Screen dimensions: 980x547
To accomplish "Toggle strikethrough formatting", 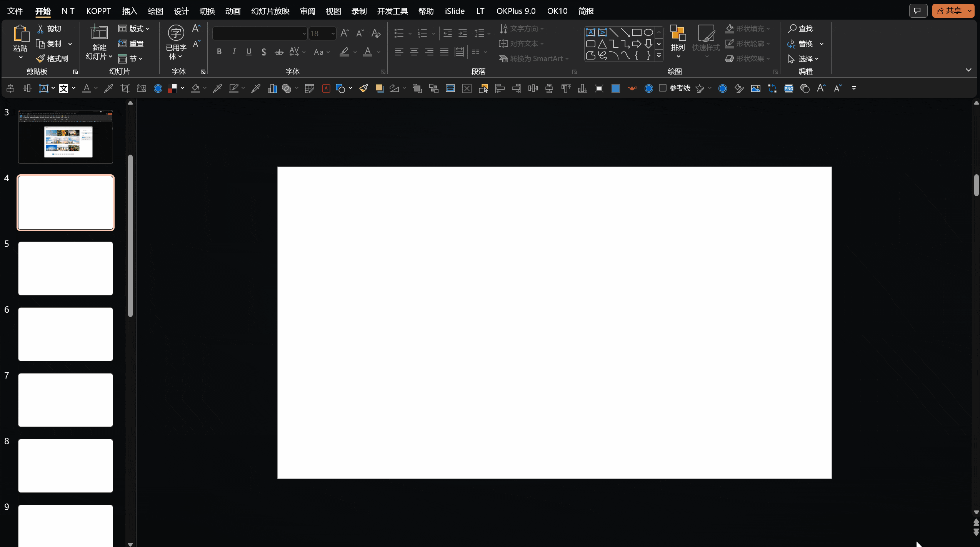I will [x=279, y=52].
